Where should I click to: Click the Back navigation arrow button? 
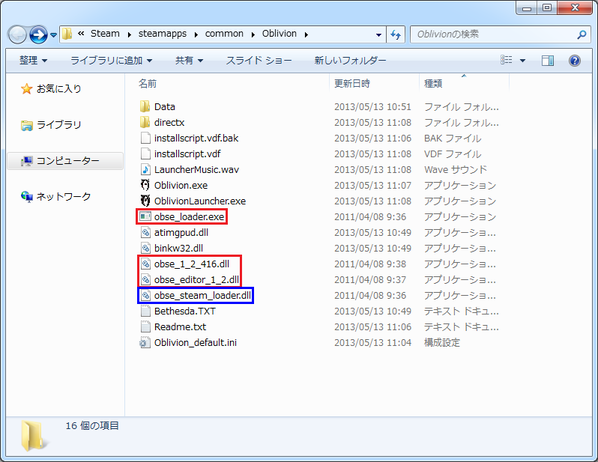(x=17, y=35)
